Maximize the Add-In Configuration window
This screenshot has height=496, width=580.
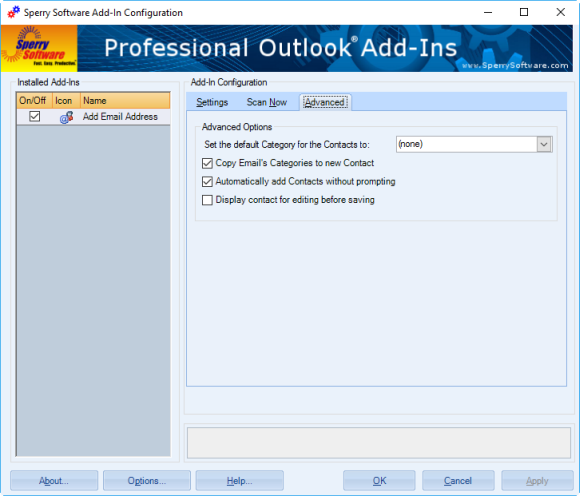(x=524, y=12)
